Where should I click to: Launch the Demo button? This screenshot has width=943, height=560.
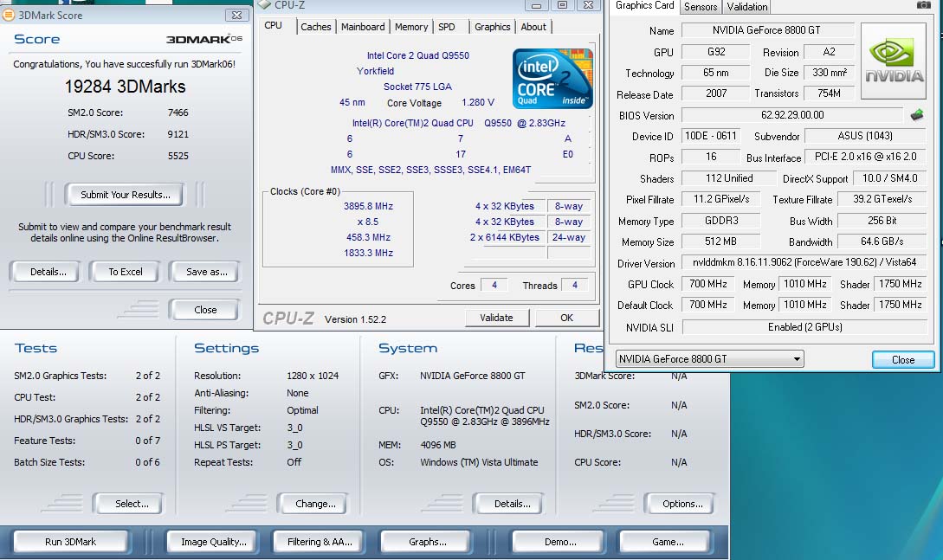pos(560,541)
